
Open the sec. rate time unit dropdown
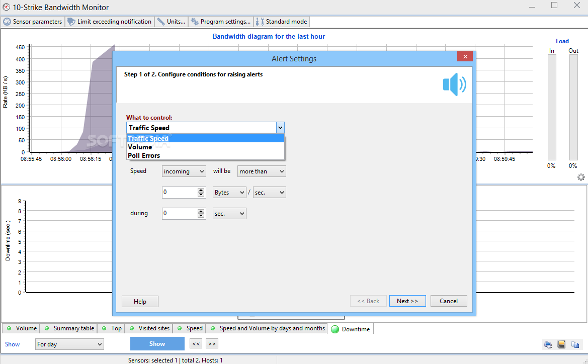269,193
